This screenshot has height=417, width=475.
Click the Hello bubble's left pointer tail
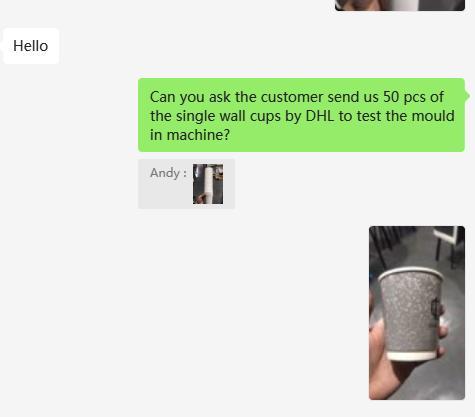[x=2, y=46]
